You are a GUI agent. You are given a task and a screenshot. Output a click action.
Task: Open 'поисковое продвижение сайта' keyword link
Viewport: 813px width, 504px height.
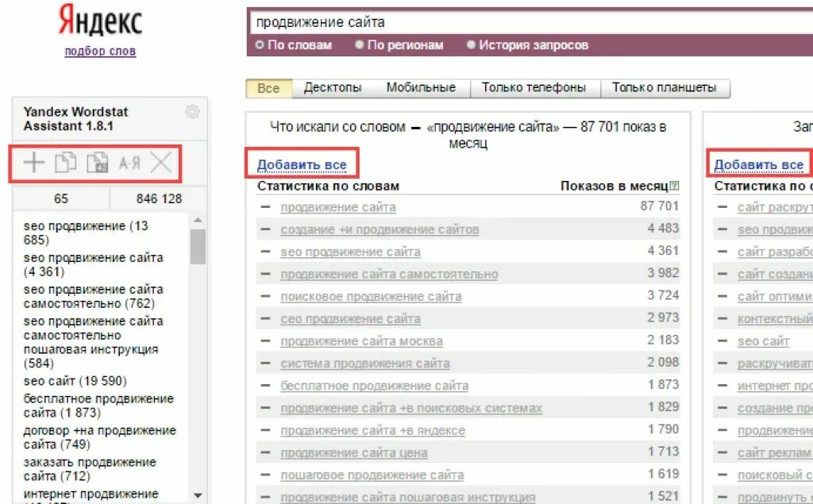click(x=371, y=297)
